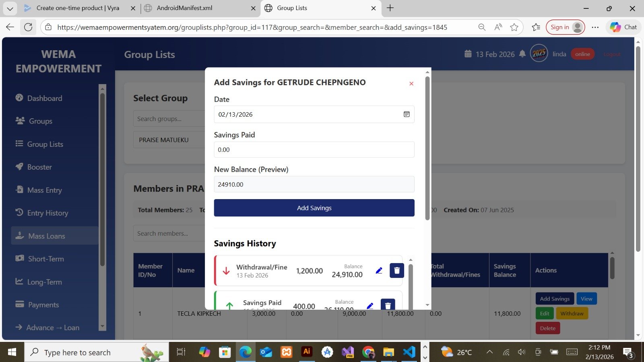The height and width of the screenshot is (362, 644).
Task: Open Visual Studio Code from the taskbar
Action: tap(409, 352)
